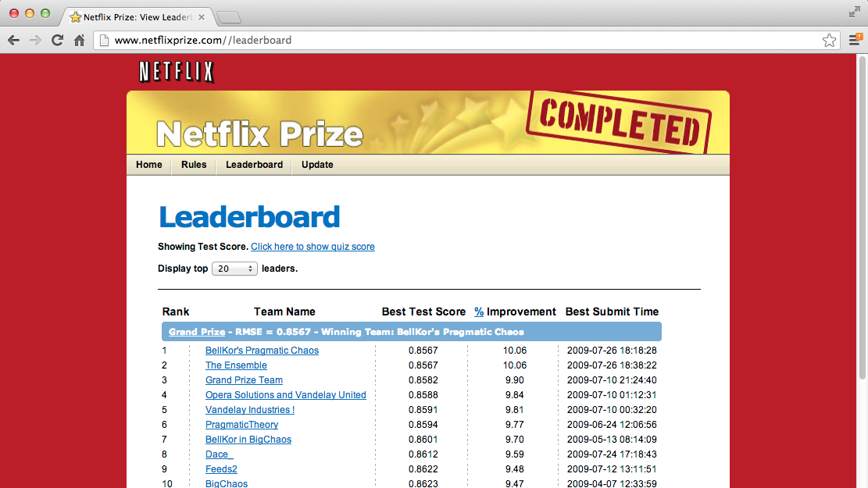
Task: Open Dace_ team link
Action: (x=220, y=454)
